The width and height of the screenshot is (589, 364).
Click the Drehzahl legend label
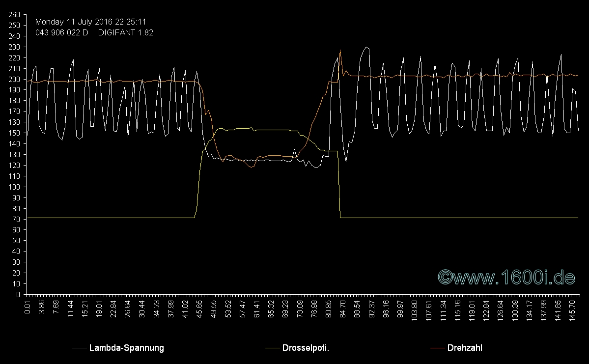tap(465, 348)
